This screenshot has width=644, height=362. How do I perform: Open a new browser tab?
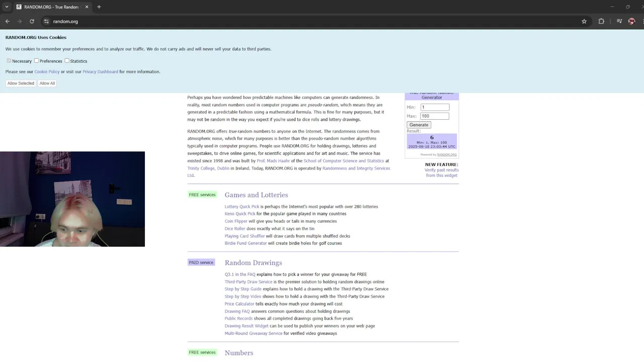tap(99, 7)
